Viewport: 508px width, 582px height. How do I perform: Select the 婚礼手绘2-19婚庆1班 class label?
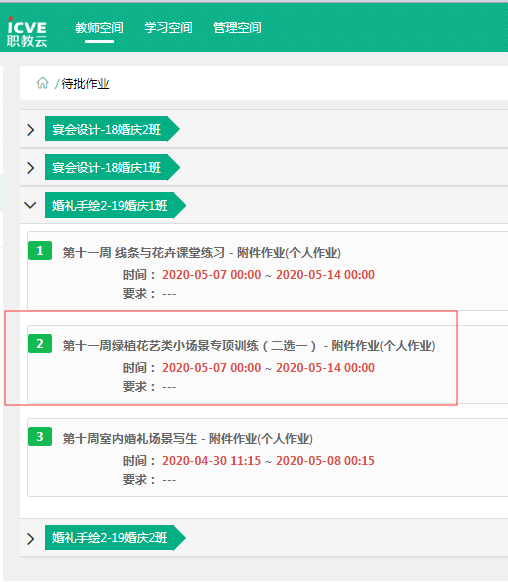coord(115,205)
